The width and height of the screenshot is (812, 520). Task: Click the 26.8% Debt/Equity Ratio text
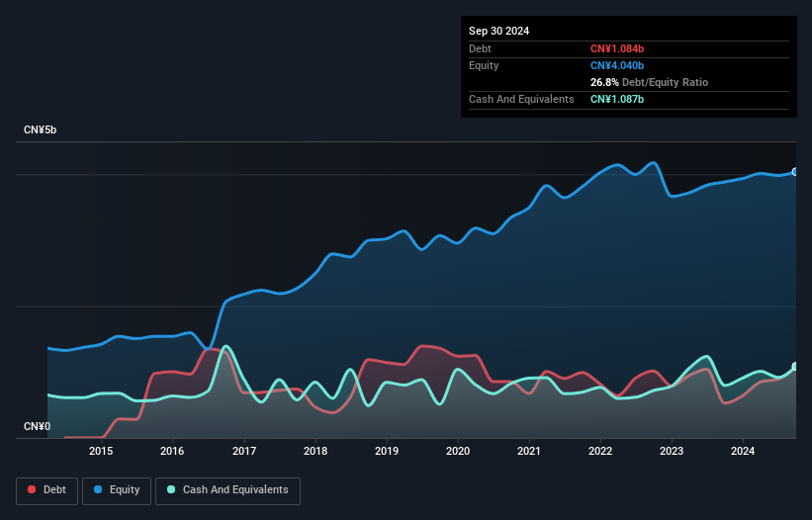pos(649,82)
